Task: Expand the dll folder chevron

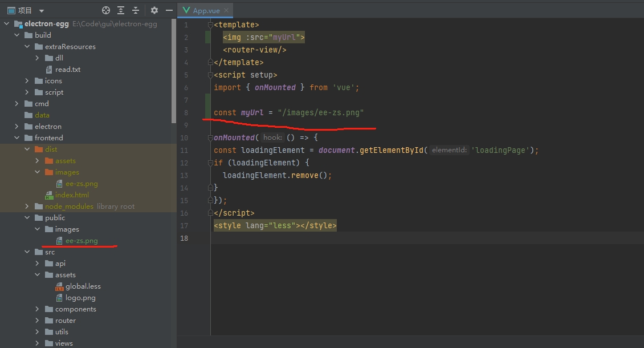Action: 38,58
